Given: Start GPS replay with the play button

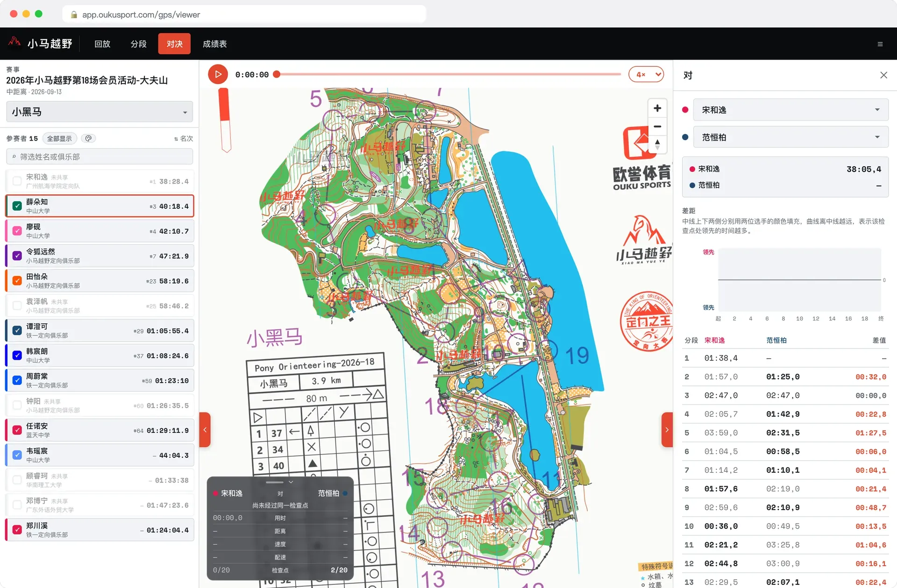Looking at the screenshot, I should pyautogui.click(x=218, y=75).
